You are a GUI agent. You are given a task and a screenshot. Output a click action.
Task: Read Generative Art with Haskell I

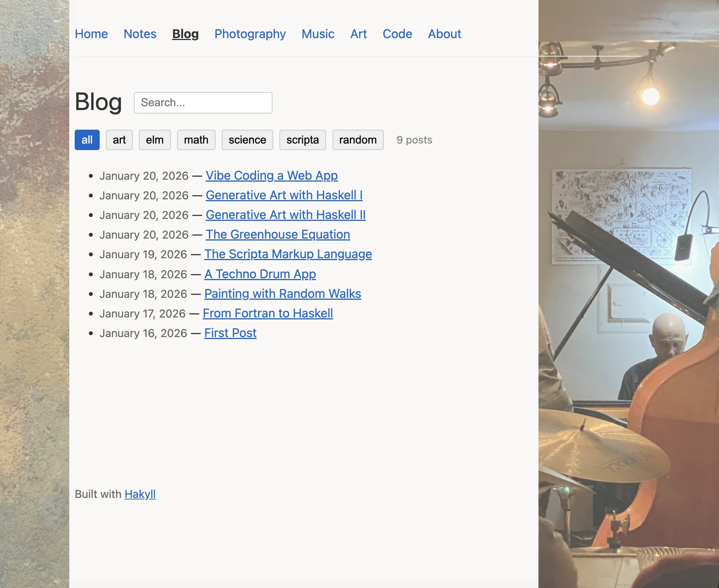click(284, 195)
